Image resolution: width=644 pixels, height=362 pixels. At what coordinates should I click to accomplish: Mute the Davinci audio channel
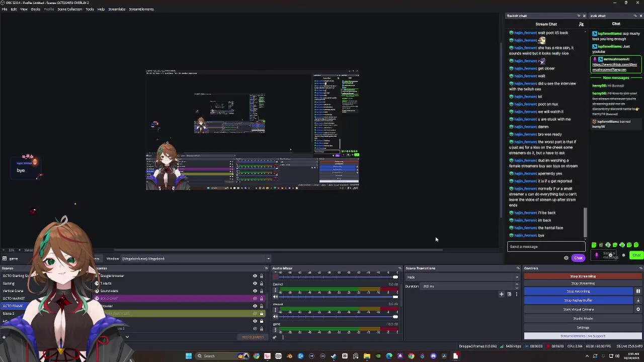[275, 297]
